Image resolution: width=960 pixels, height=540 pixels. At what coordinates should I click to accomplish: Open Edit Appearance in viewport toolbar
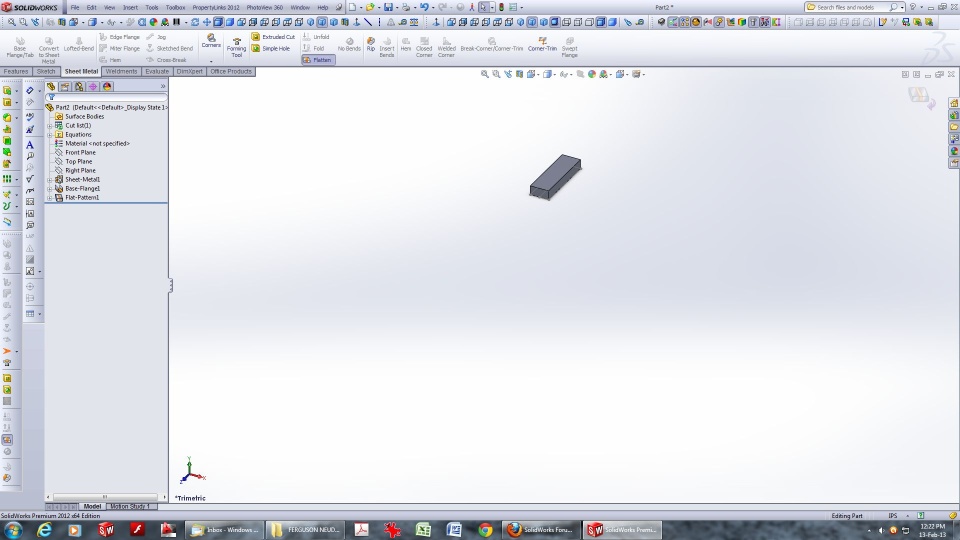point(592,74)
